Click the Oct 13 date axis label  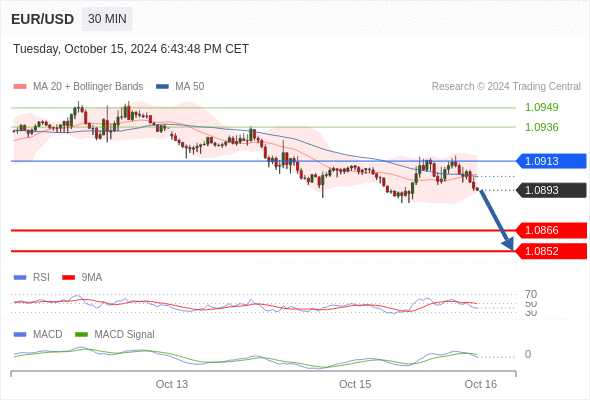(172, 384)
